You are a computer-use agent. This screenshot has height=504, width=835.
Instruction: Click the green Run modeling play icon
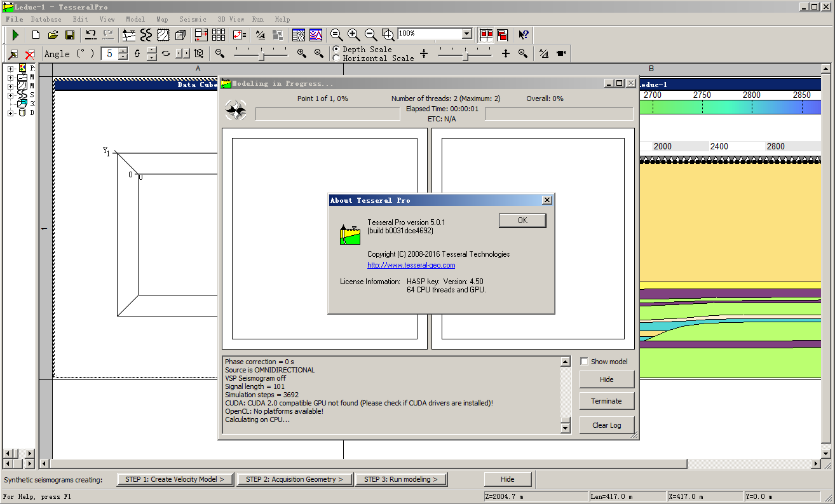15,35
